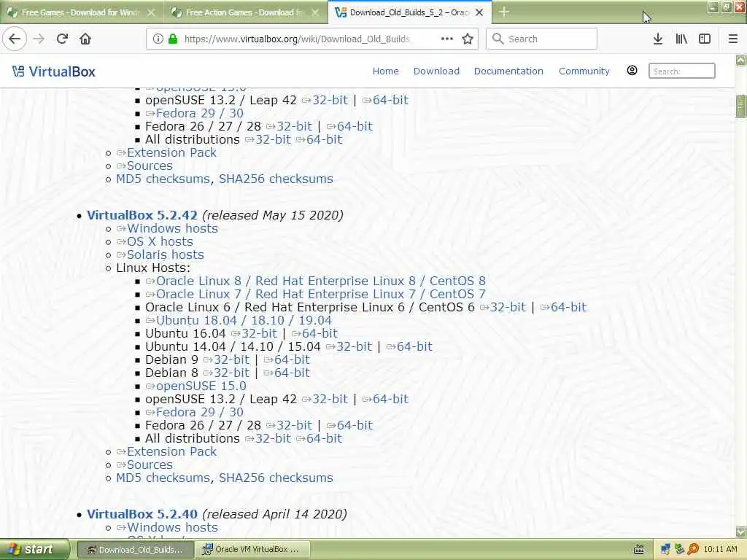Click the taskbar clock showing 10:11 AM
Image resolution: width=747 pixels, height=560 pixels.
[x=720, y=549]
